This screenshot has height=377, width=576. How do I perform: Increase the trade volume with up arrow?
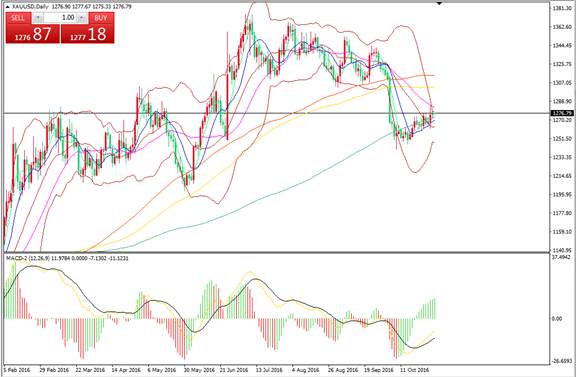[83, 18]
